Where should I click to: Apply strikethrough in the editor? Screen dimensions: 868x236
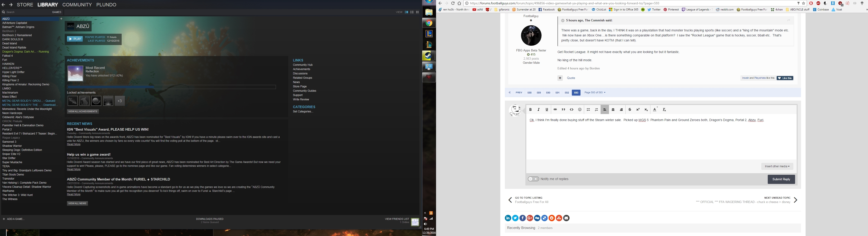coord(630,110)
